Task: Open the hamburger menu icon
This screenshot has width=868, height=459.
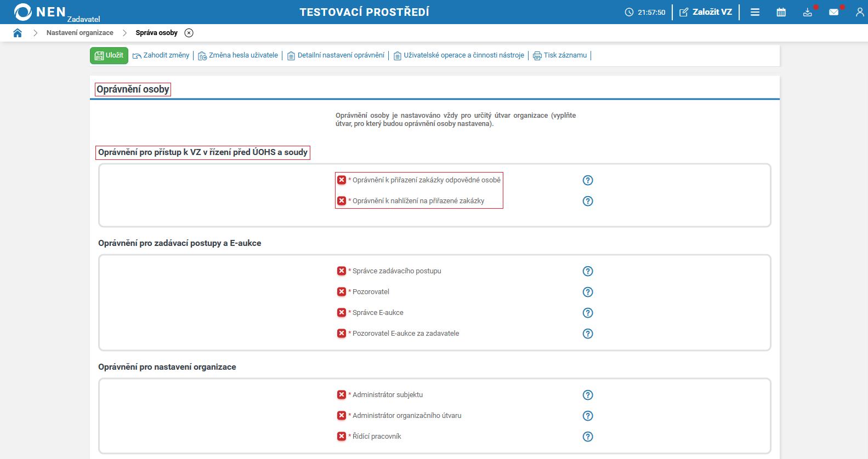Action: 755,12
